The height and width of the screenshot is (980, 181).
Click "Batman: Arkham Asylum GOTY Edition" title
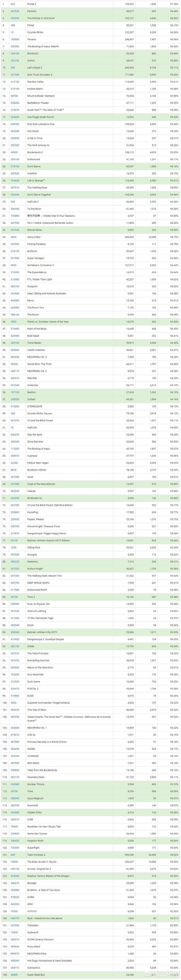tap(48, 541)
